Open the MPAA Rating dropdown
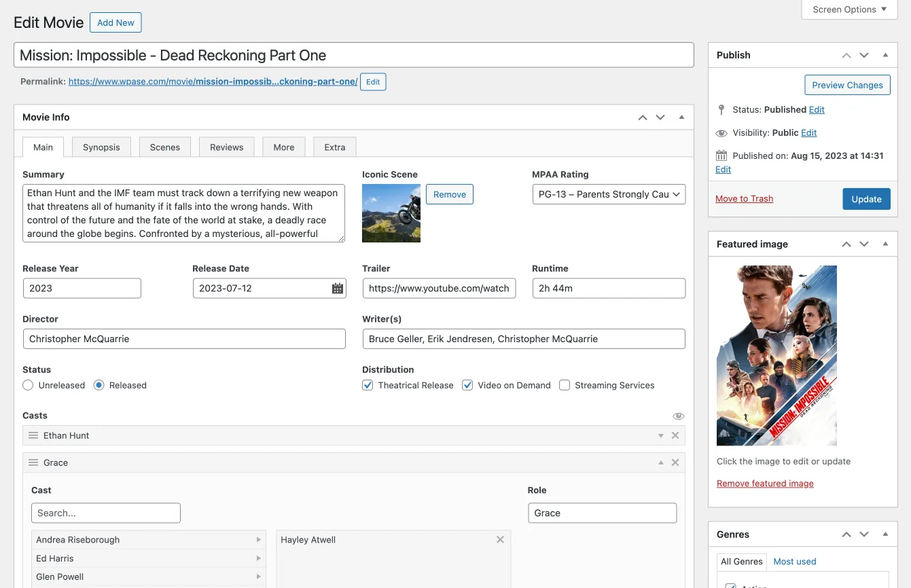 609,194
